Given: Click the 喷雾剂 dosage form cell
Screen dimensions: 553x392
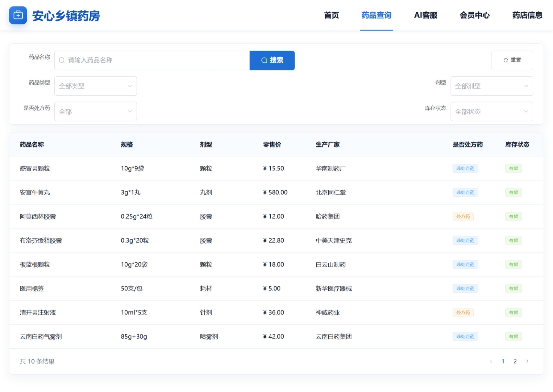Looking at the screenshot, I should coord(209,337).
